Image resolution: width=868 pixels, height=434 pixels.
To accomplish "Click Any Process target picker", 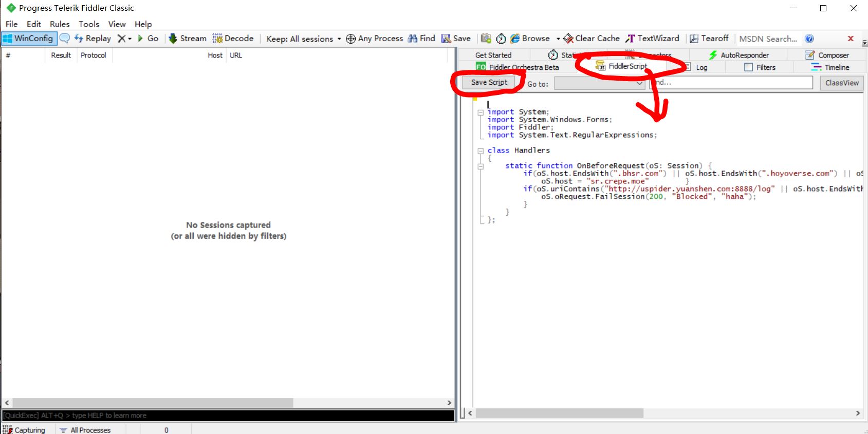I will coord(375,39).
